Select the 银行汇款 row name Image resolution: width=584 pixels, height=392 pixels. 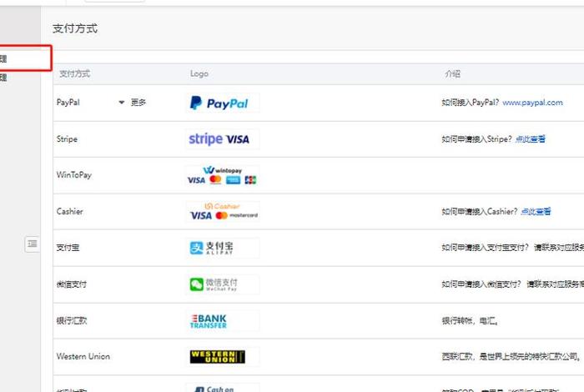pyautogui.click(x=72, y=320)
